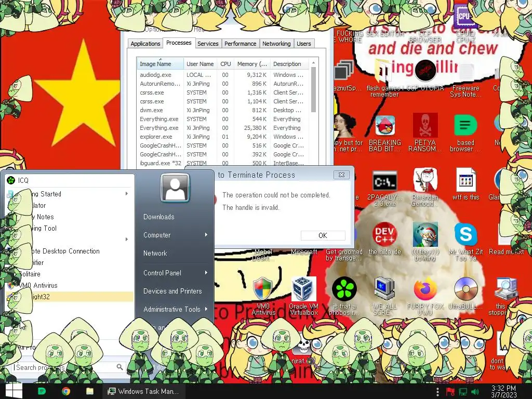
Task: Expand the Getting Started submenu arrow
Action: pyautogui.click(x=127, y=193)
